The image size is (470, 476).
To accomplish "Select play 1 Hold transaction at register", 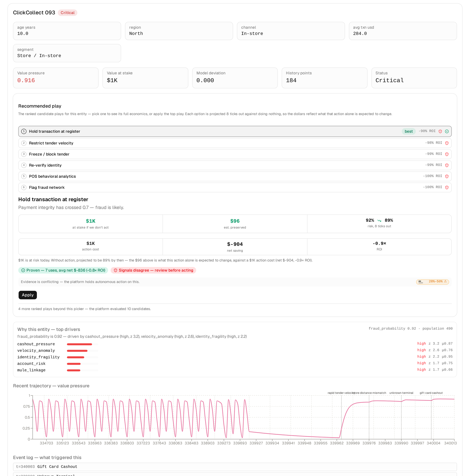I will click(x=235, y=131).
